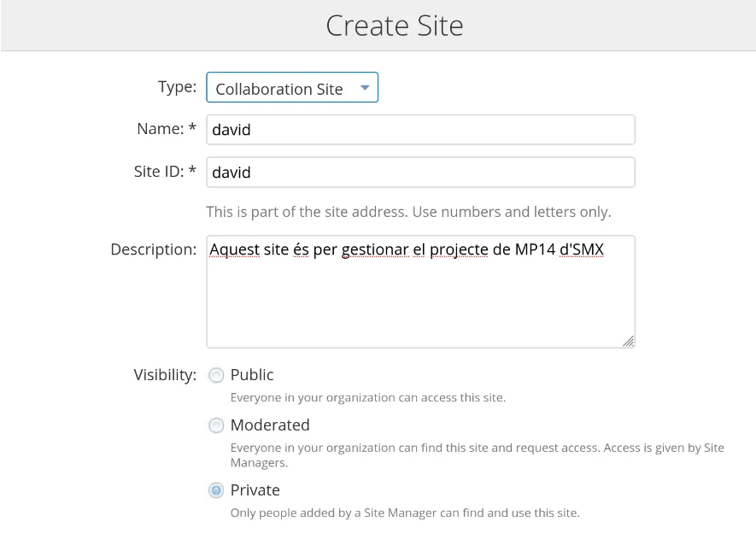Focus the Site ID text field
This screenshot has width=756, height=539.
(x=420, y=172)
